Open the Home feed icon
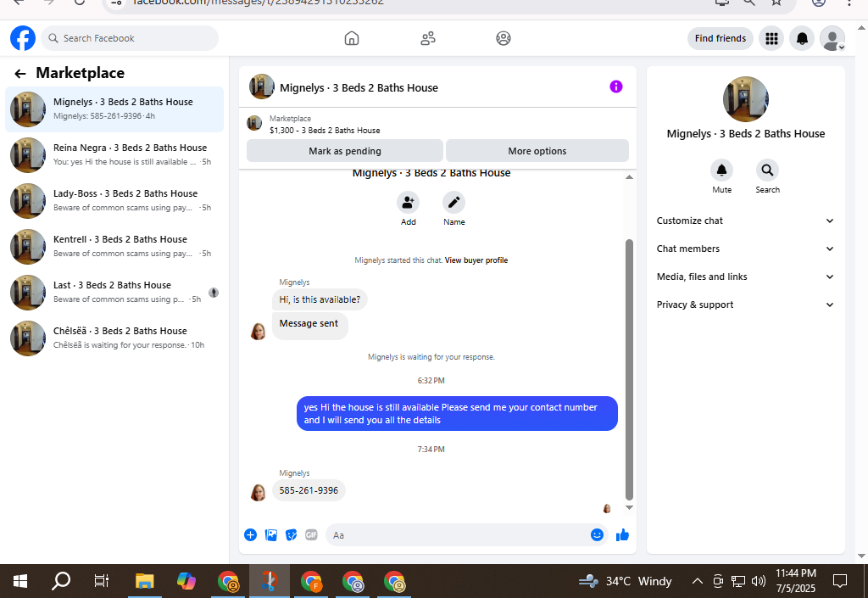This screenshot has width=868, height=598. 352,38
